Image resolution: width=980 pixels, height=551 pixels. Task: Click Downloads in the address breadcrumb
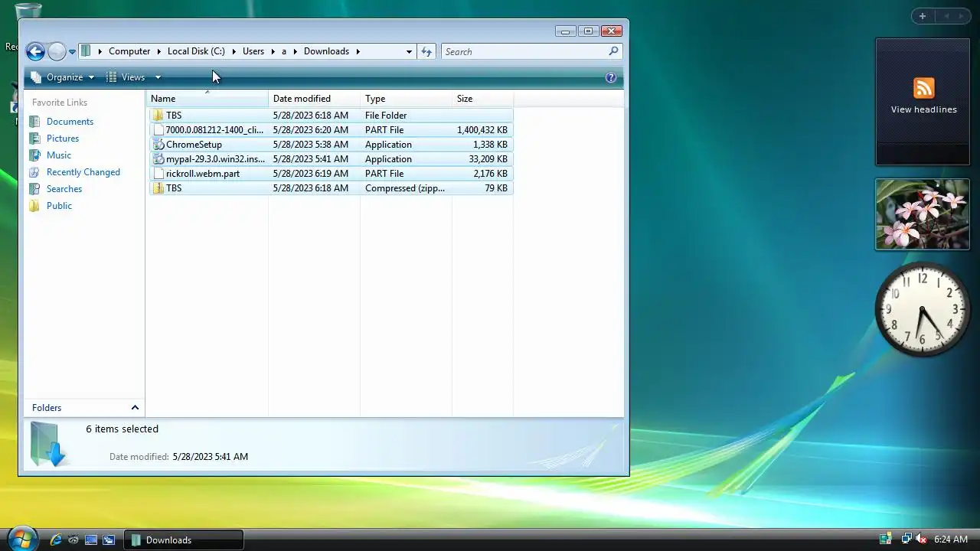pyautogui.click(x=326, y=51)
